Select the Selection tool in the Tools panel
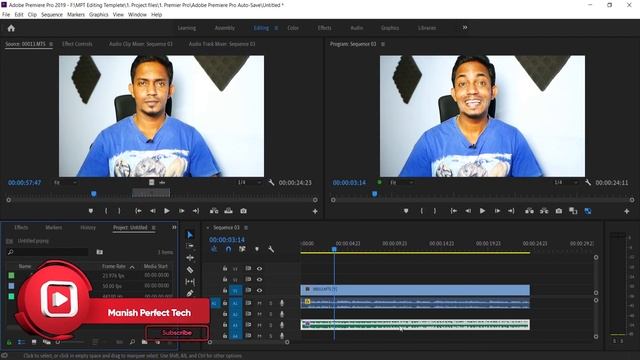 tap(190, 235)
